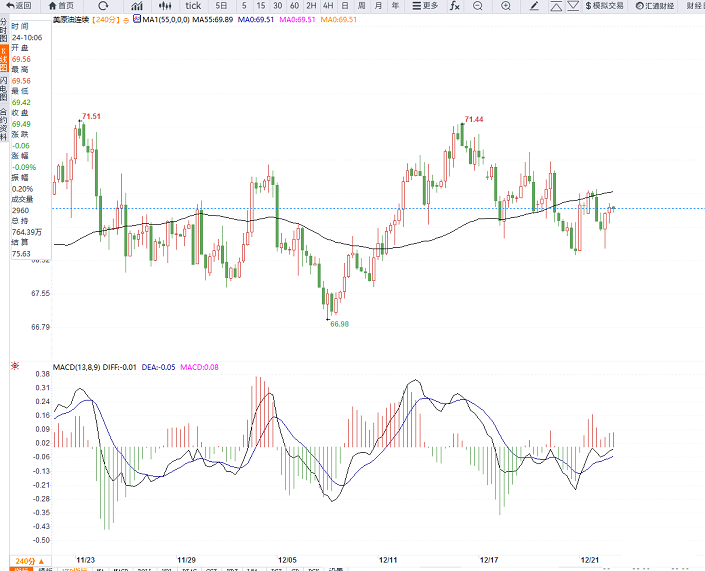Screen dimensions: 705x571
Task: Click the DIFF:-0.01 value label
Action: [x=119, y=367]
